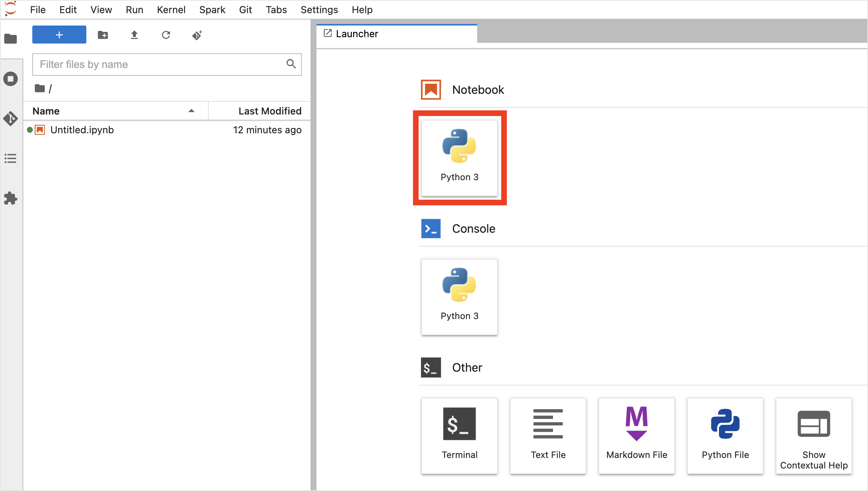Open the Git sidebar panel
Screen dimensions: 868x491
pyautogui.click(x=11, y=119)
